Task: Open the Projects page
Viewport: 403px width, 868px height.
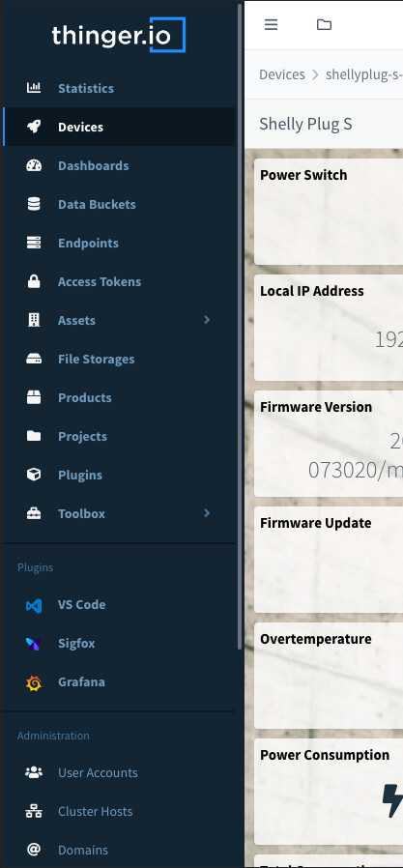Action: 119,436
